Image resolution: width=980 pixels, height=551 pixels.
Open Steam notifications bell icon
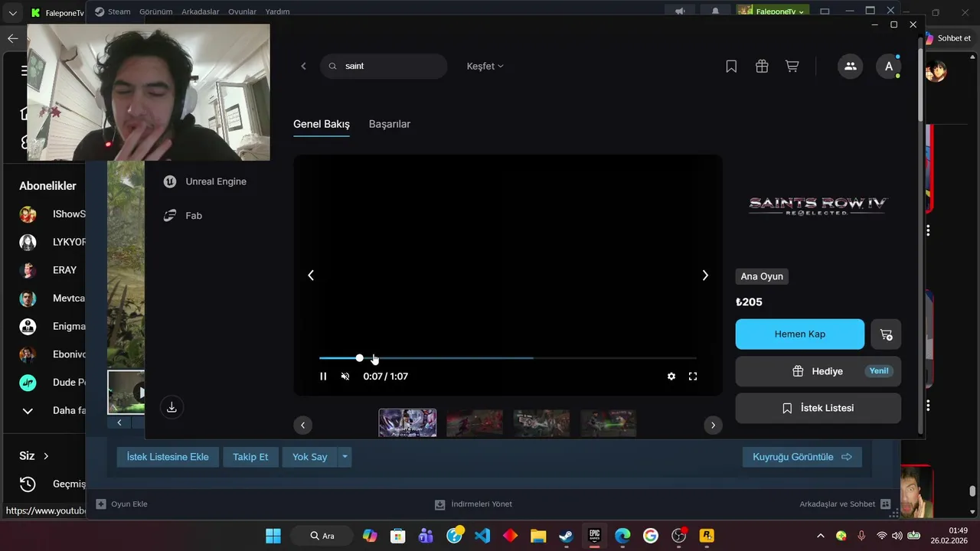[716, 11]
